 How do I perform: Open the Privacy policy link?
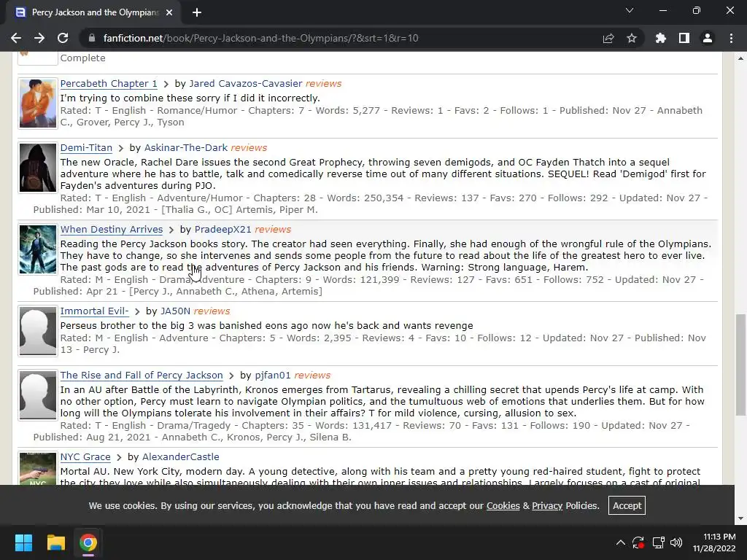(x=547, y=506)
